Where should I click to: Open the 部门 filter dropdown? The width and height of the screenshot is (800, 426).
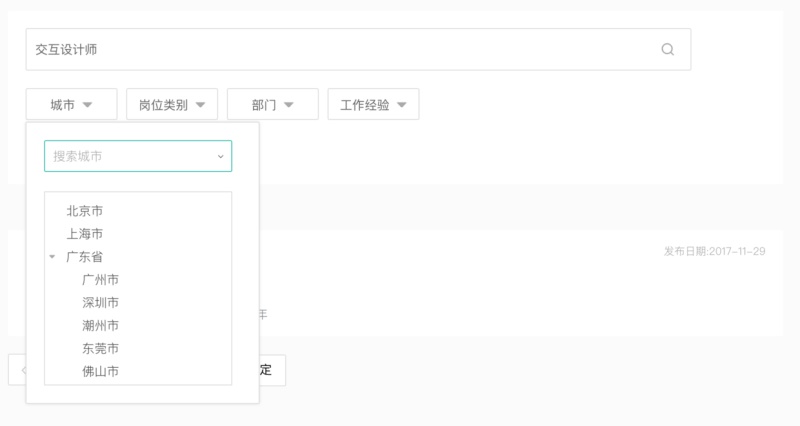point(272,104)
